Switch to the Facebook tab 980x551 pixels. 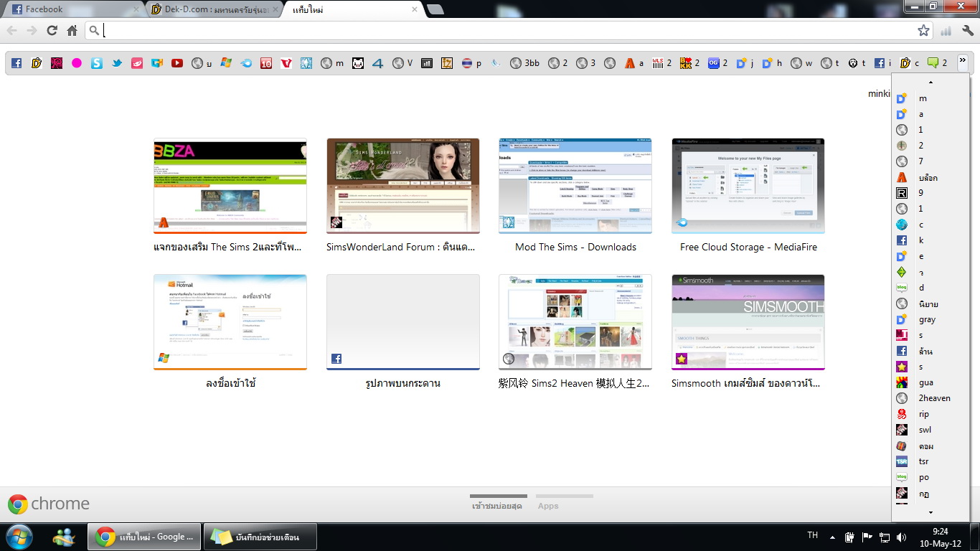pyautogui.click(x=73, y=9)
